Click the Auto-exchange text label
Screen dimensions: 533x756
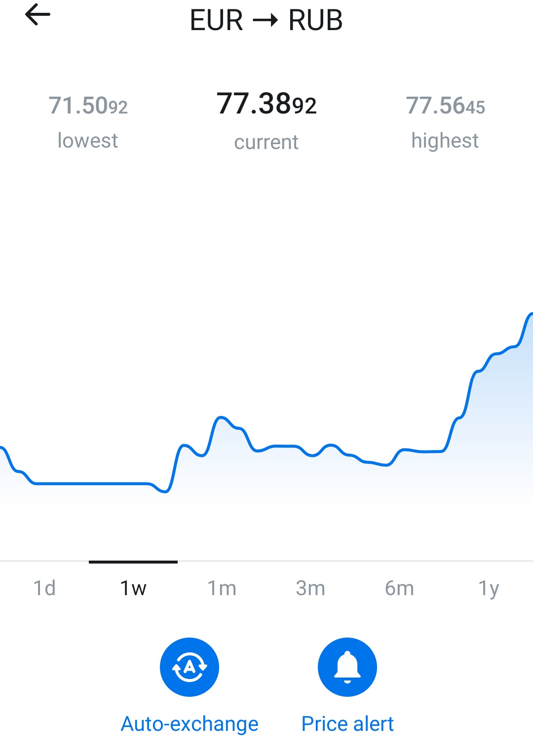point(190,724)
